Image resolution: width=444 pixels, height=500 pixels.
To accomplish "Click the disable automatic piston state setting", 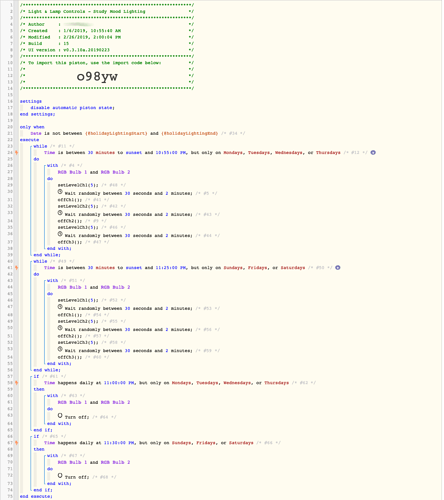I will coord(72,108).
